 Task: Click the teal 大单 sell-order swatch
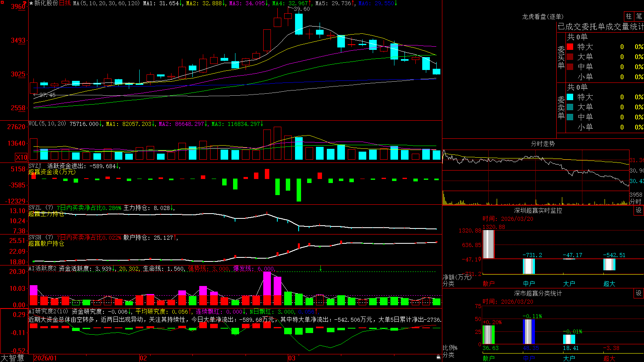coord(570,107)
